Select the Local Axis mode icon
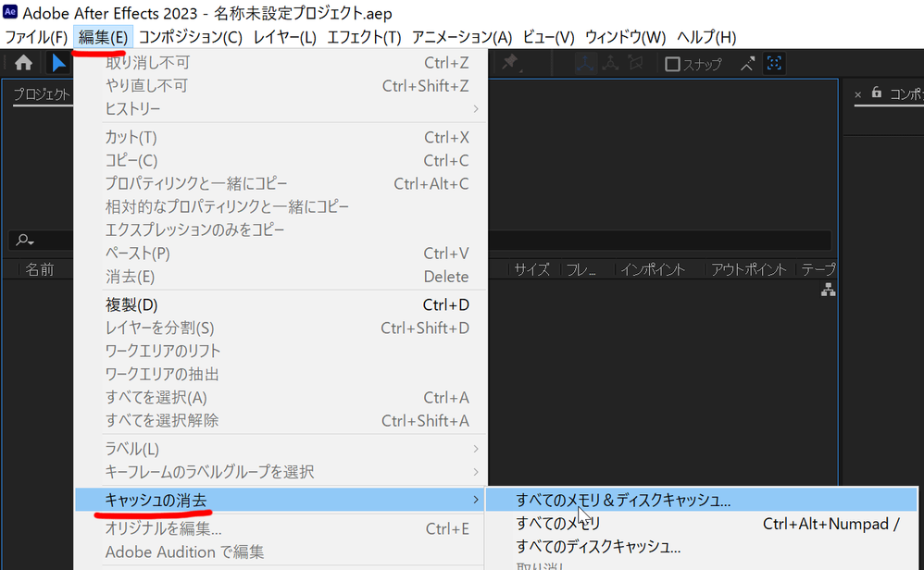 [585, 63]
